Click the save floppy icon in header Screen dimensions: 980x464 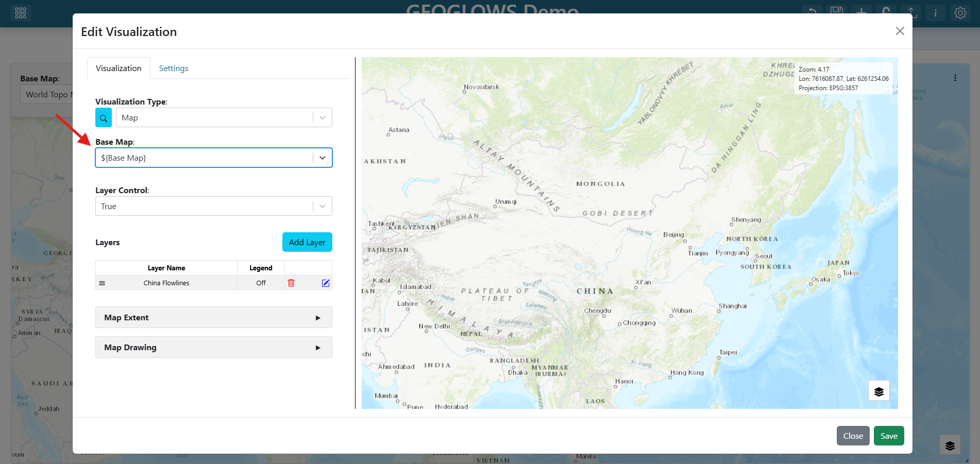[x=837, y=12]
